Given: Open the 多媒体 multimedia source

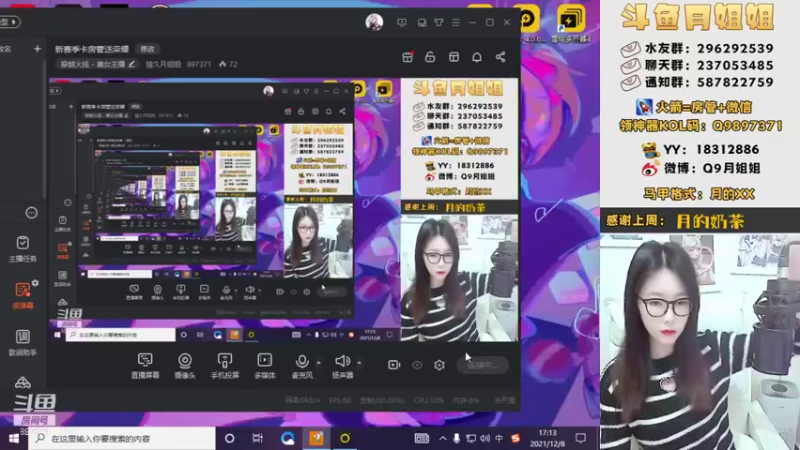Looking at the screenshot, I should tap(264, 366).
